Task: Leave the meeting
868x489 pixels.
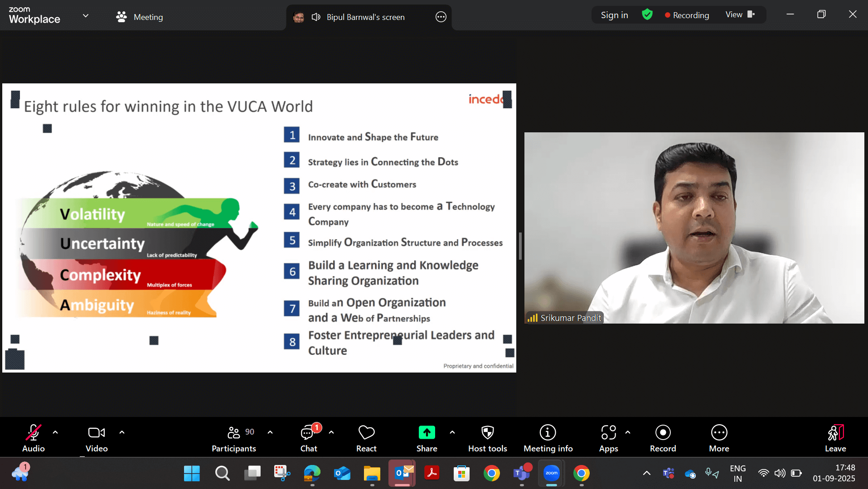Action: (x=835, y=438)
